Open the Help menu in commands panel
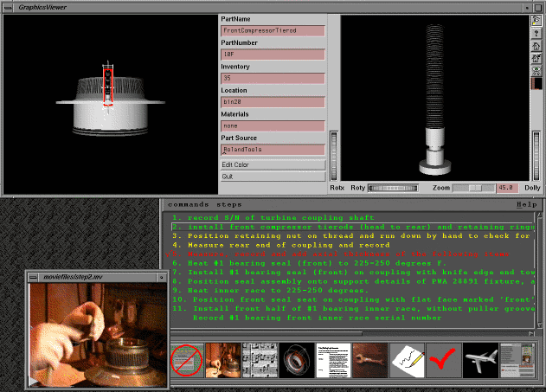This screenshot has height=392, width=546. click(526, 204)
